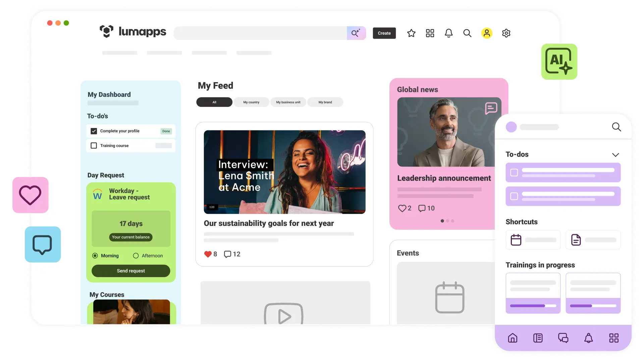Image resolution: width=644 pixels, height=362 pixels.
Task: Select the My country feed filter
Action: point(251,102)
